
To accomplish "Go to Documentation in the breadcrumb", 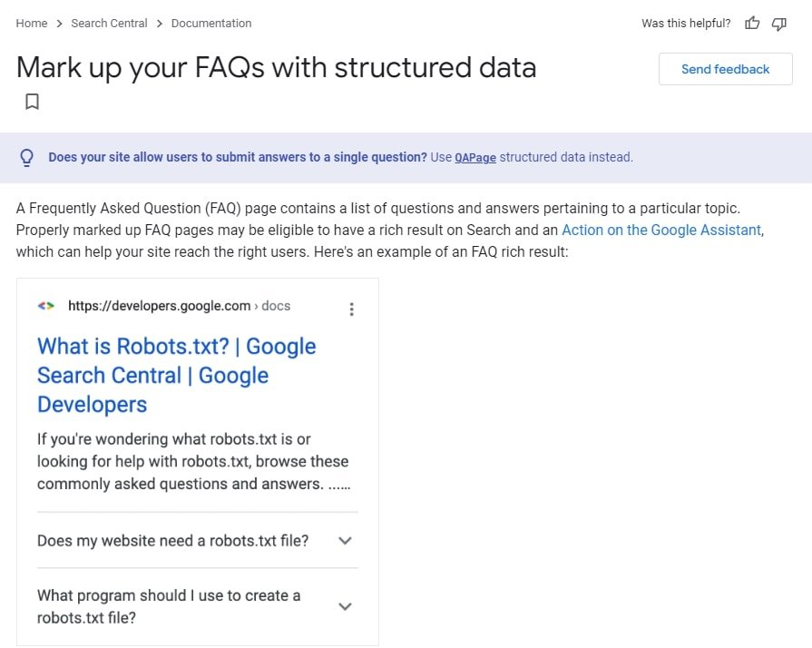I will point(210,23).
